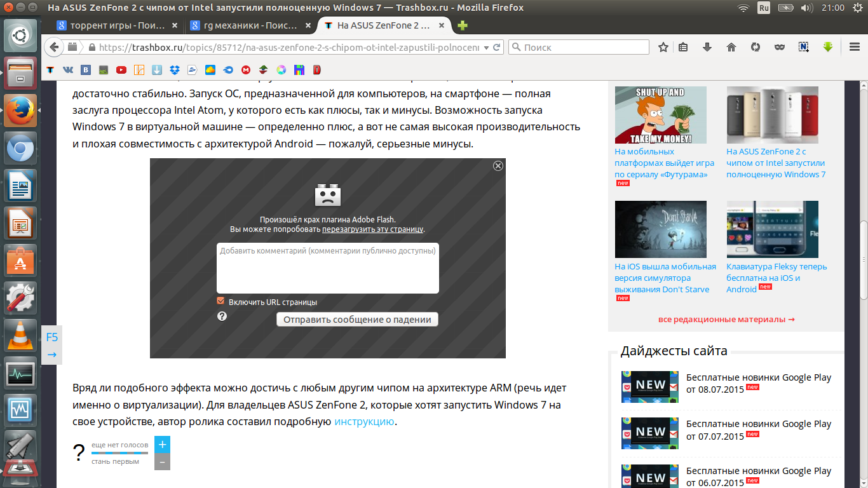Click the help question mark in crash box
This screenshot has width=868, height=488.
click(x=222, y=316)
